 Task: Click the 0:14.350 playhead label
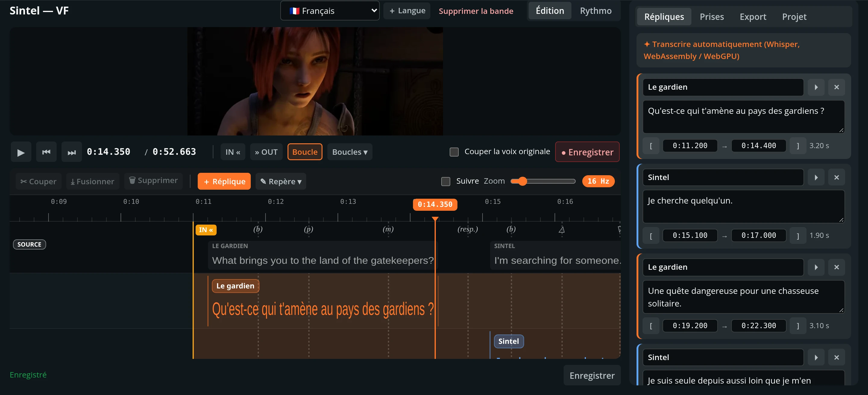pyautogui.click(x=435, y=204)
